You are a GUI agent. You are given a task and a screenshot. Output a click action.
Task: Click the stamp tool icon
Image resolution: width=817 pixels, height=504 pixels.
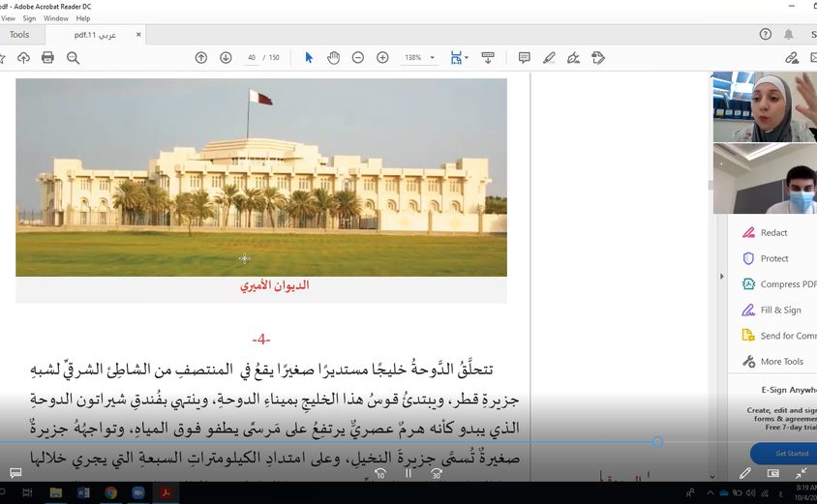click(x=598, y=58)
